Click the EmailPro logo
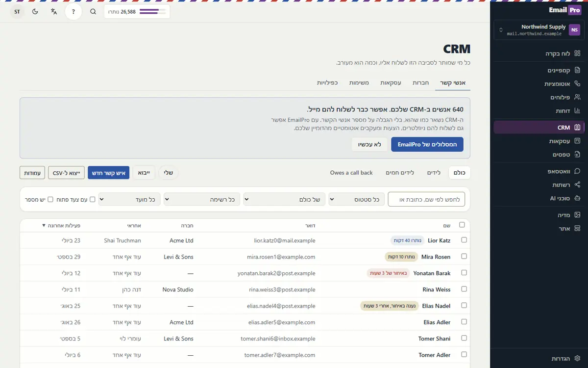Viewport: 588px width, 368px height. pyautogui.click(x=564, y=10)
